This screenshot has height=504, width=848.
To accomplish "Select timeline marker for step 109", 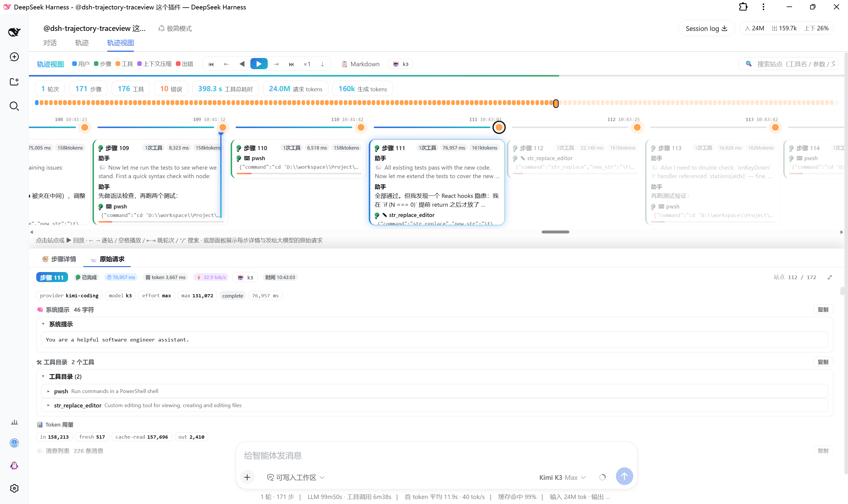I will (223, 127).
